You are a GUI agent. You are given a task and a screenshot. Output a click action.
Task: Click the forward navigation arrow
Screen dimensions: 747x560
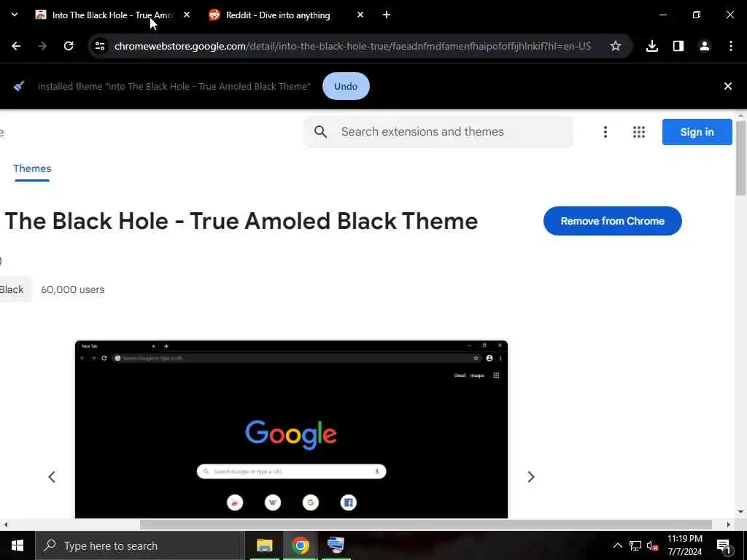[x=42, y=46]
